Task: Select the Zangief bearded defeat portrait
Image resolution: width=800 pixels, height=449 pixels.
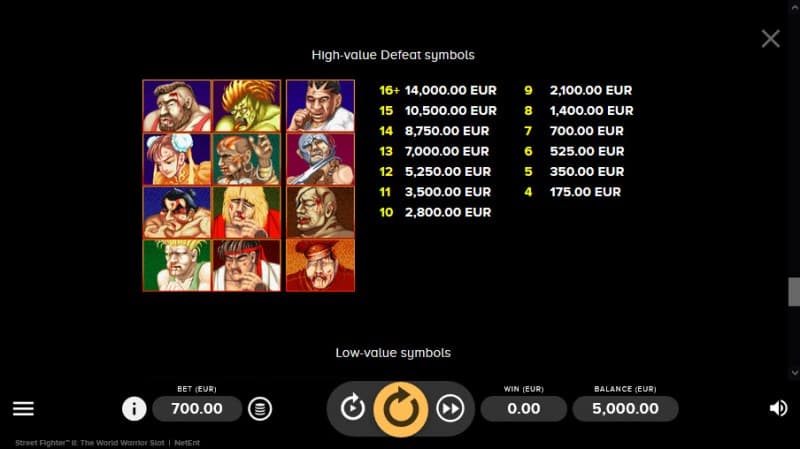Action: [x=177, y=106]
